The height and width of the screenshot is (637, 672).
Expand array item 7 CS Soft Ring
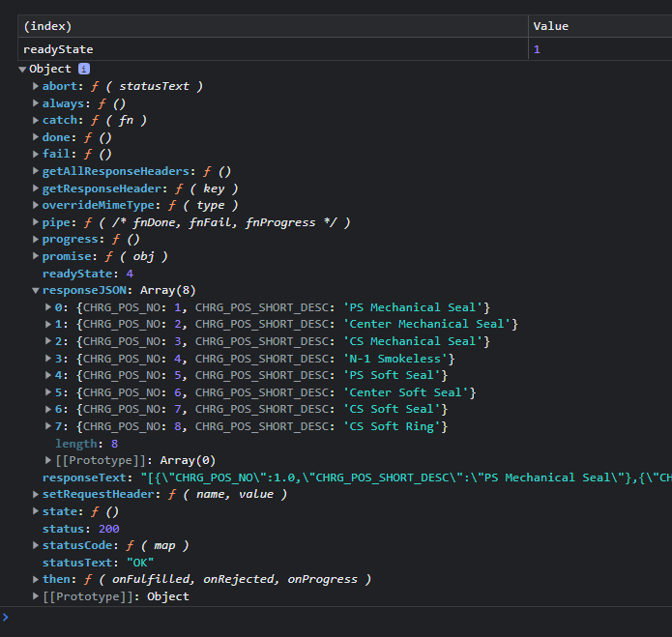[x=49, y=426]
